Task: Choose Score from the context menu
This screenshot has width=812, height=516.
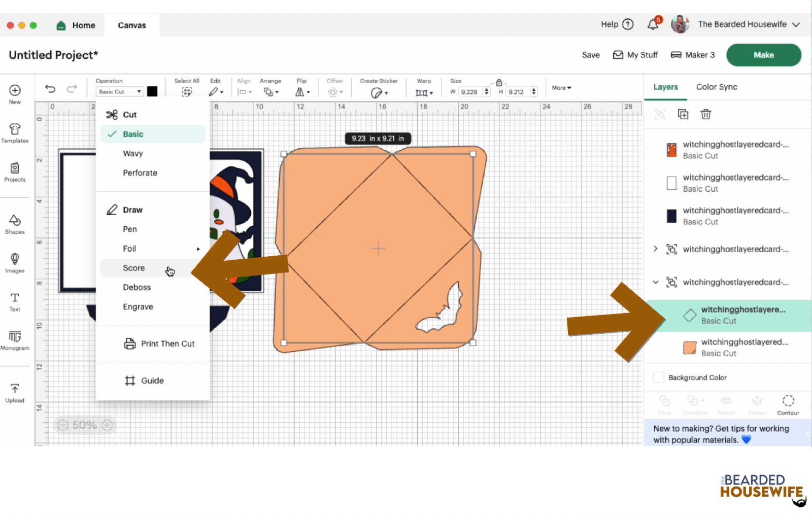Action: point(133,268)
